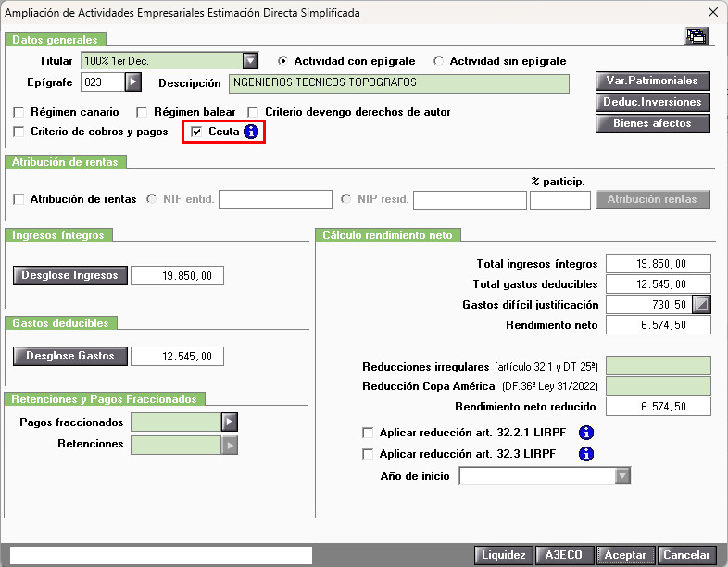Image resolution: width=728 pixels, height=567 pixels.
Task: Enable Atribución de rentas checkbox
Action: tap(19, 200)
